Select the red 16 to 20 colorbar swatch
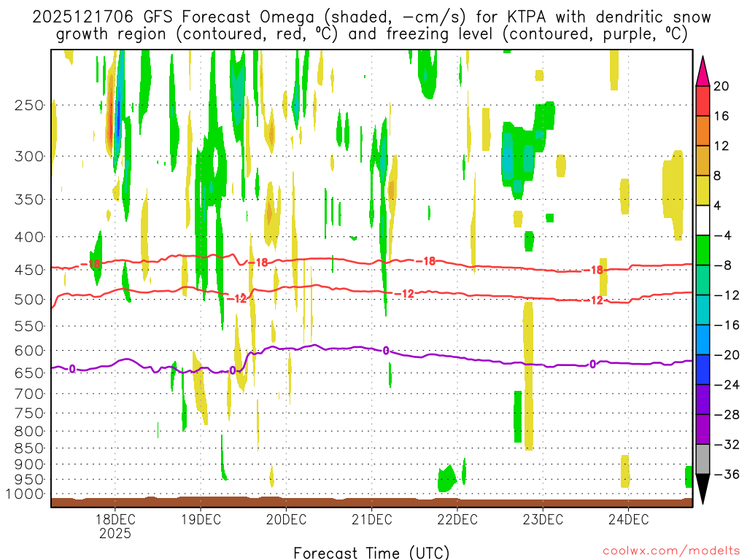The image size is (747, 560). [x=703, y=101]
